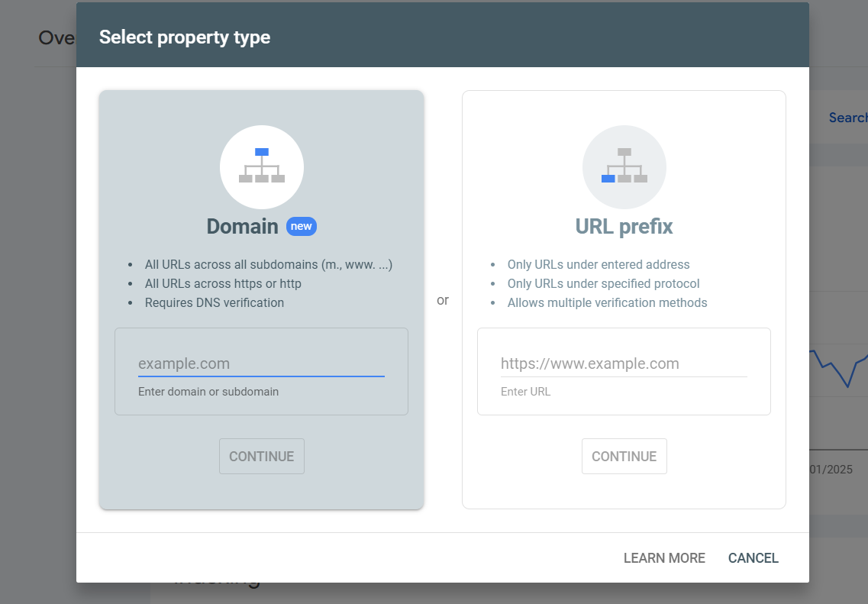Click the partially visible Search link

click(x=847, y=118)
